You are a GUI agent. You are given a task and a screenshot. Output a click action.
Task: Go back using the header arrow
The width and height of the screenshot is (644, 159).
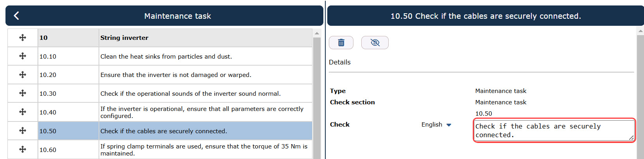point(16,16)
